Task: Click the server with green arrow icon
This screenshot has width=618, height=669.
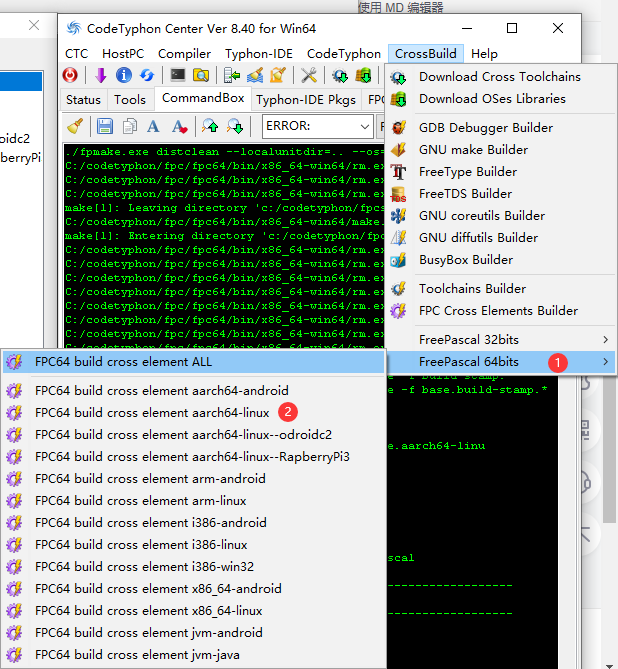Action: (232, 75)
